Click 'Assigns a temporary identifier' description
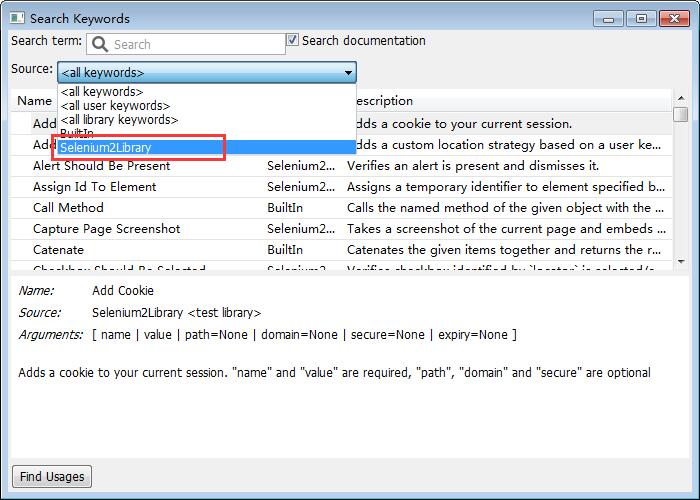 pos(506,187)
